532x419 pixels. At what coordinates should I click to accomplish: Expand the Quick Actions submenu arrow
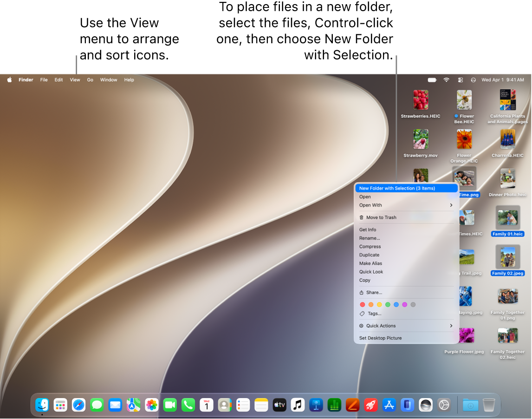451,326
